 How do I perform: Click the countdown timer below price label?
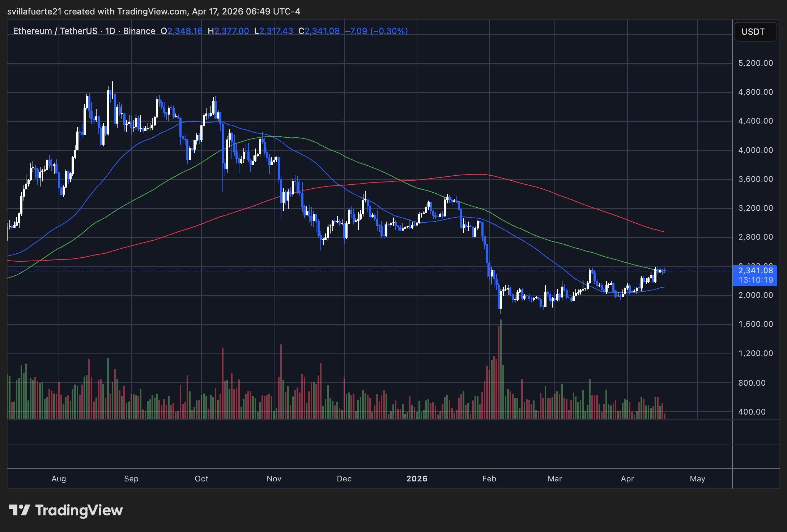click(755, 280)
